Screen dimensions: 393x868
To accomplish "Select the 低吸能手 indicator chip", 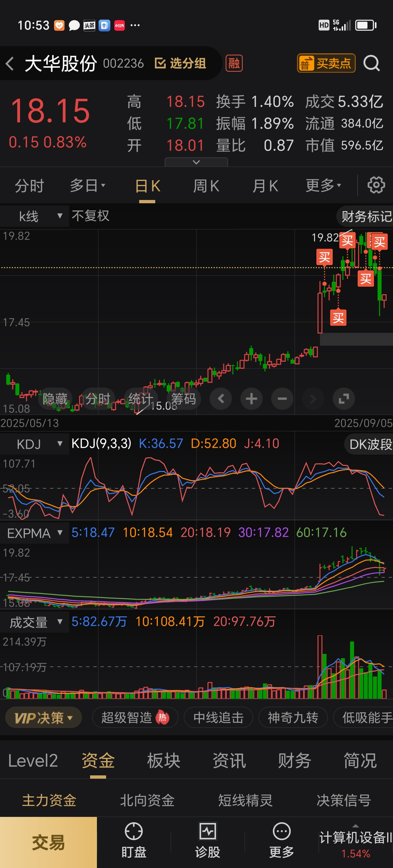I will (x=364, y=718).
